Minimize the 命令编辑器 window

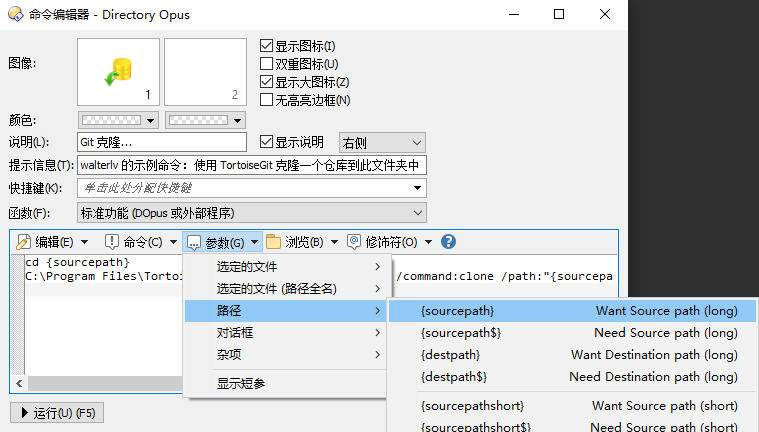point(514,15)
